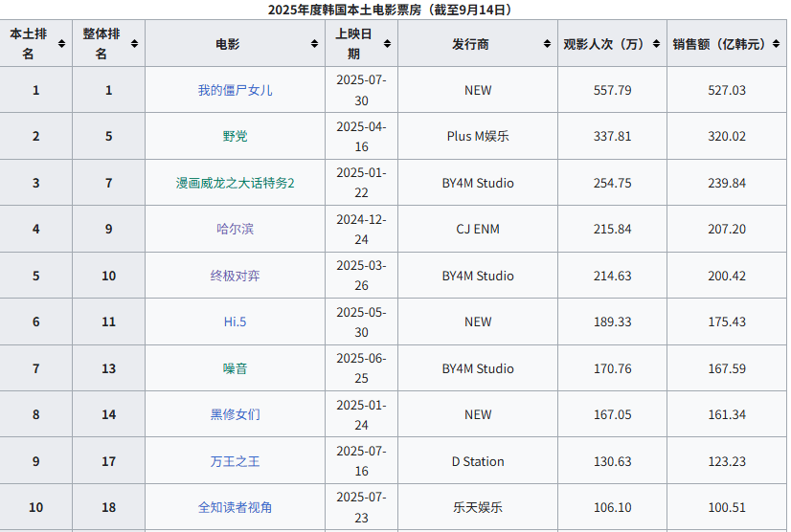Image resolution: width=791 pixels, height=532 pixels.
Task: Click sort arrows in 电影 column header
Action: point(314,44)
